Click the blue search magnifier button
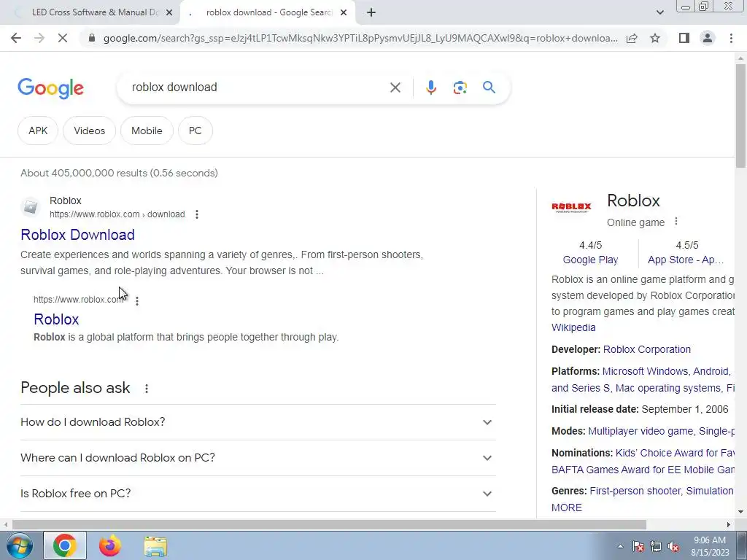 pyautogui.click(x=489, y=87)
